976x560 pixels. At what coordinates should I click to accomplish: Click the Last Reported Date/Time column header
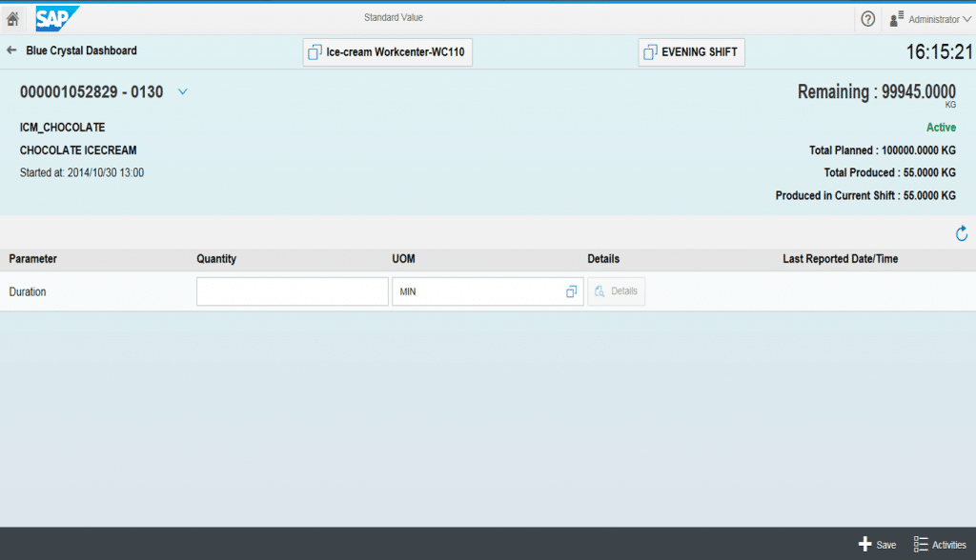click(x=840, y=259)
